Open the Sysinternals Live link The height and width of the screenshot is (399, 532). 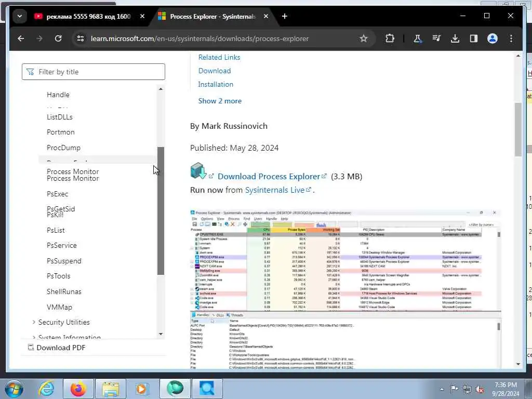click(275, 190)
